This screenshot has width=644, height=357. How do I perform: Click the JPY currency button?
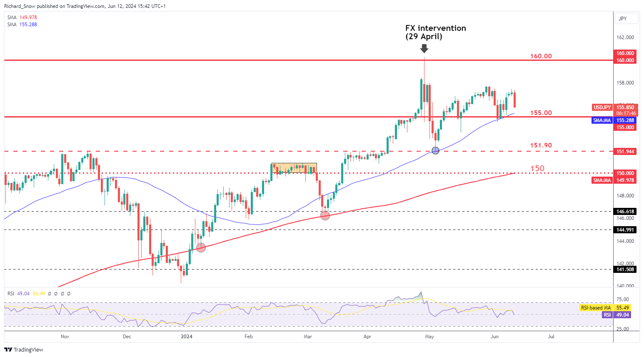click(626, 19)
